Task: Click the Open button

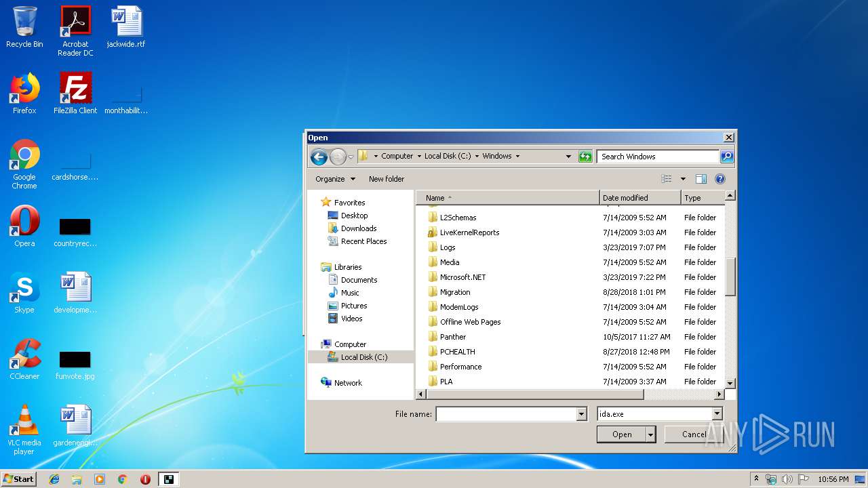Action: 622,434
